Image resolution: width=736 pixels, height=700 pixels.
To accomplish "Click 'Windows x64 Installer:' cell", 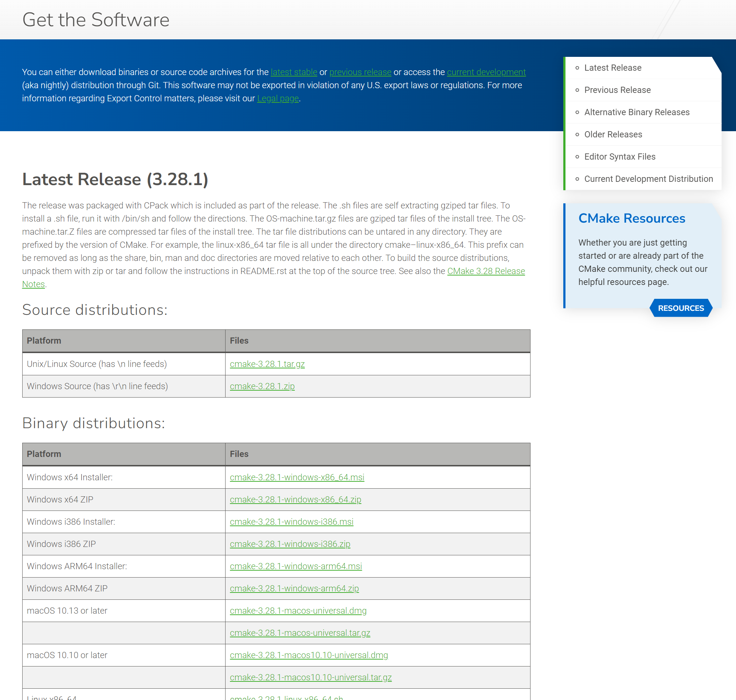I will click(124, 477).
